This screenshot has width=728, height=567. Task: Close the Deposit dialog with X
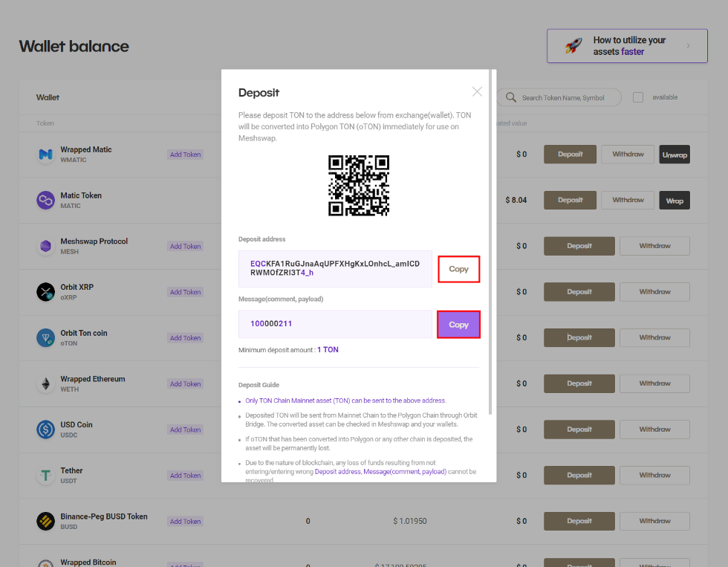[x=477, y=91]
